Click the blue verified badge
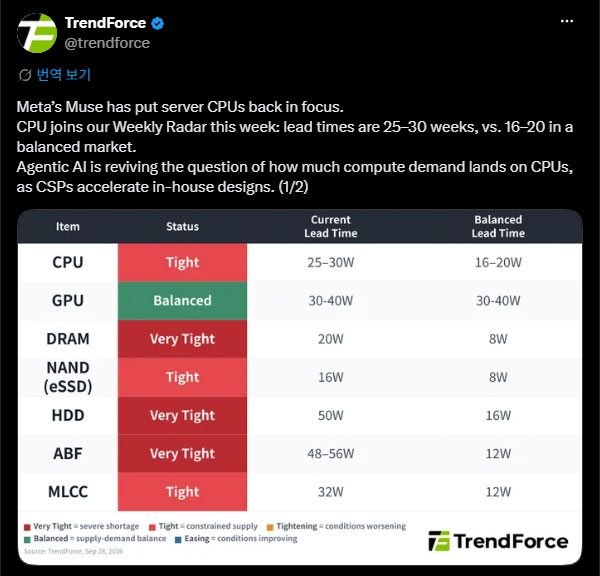The width and height of the screenshot is (600, 576). (158, 23)
